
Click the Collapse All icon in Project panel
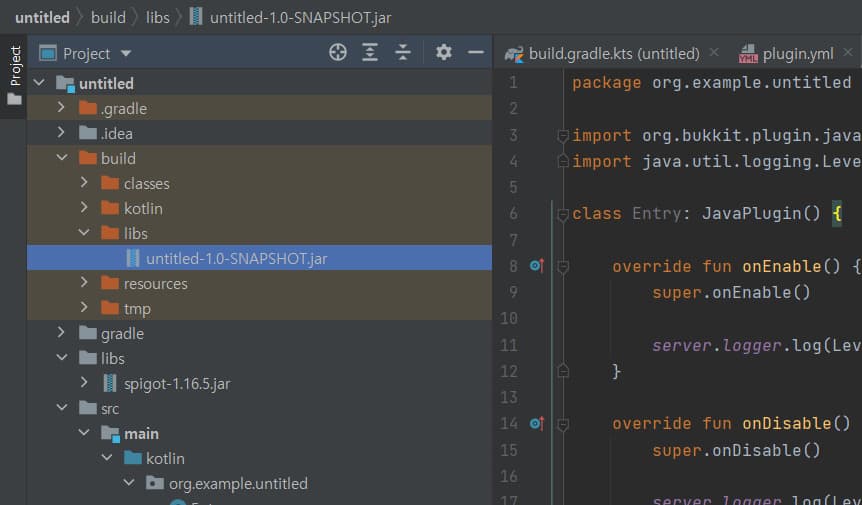coord(402,53)
